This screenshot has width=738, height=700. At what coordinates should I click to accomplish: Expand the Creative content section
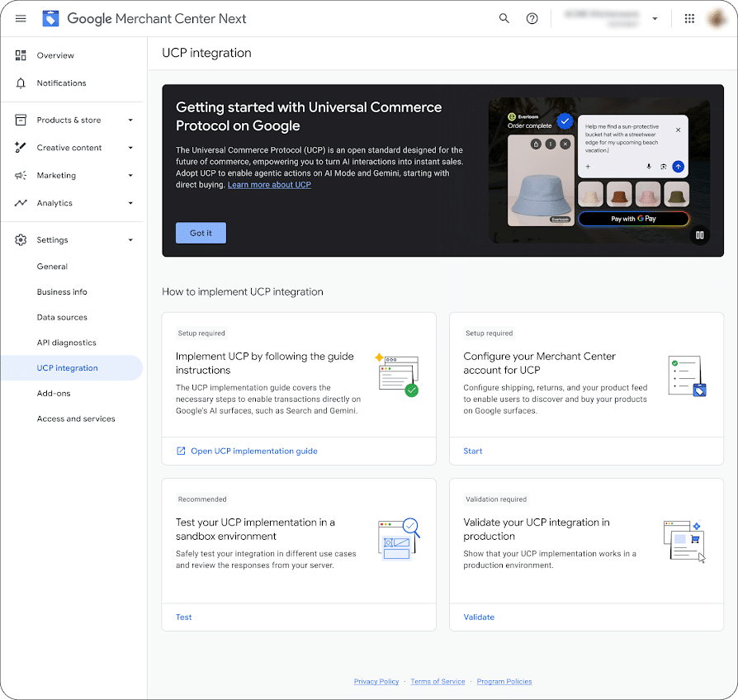click(x=130, y=147)
